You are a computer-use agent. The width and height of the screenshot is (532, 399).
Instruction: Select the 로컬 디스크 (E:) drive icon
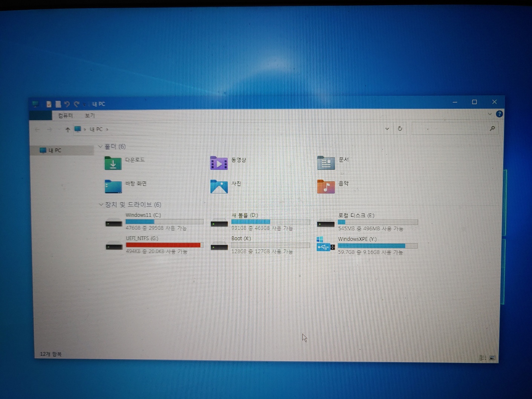coord(326,224)
